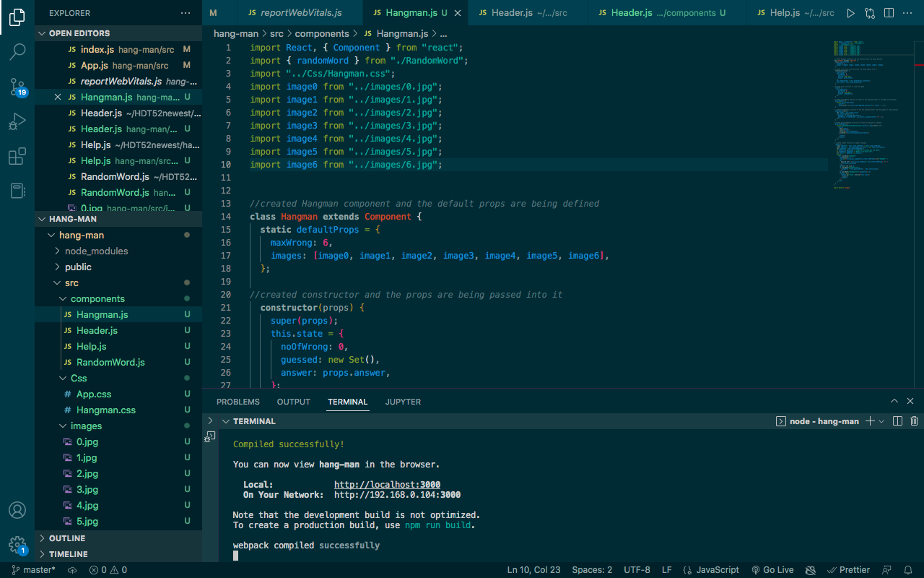The height and width of the screenshot is (578, 924).
Task: Click the master branch in the status bar
Action: click(x=32, y=569)
